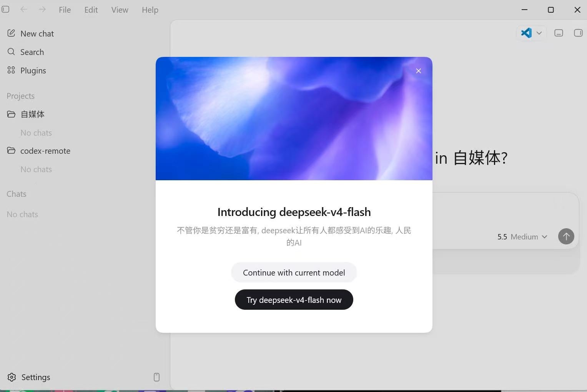
Task: Go forward with the right arrow
Action: click(42, 9)
